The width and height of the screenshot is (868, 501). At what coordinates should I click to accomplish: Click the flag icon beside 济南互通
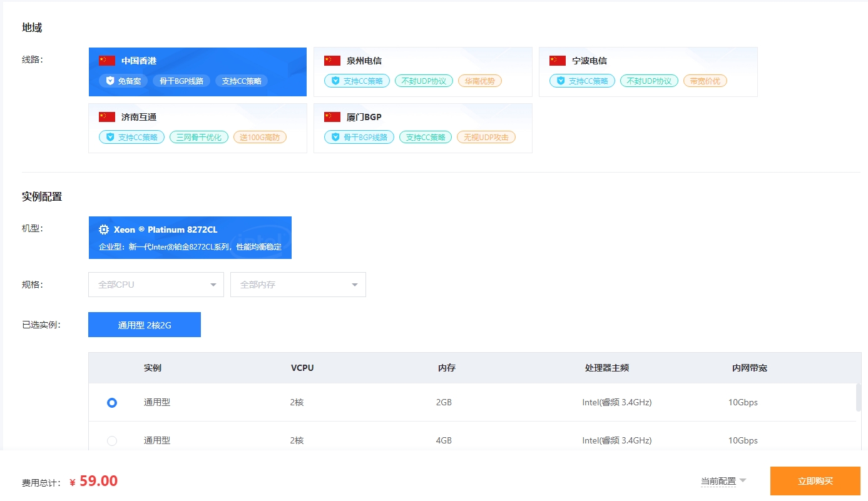pos(107,117)
